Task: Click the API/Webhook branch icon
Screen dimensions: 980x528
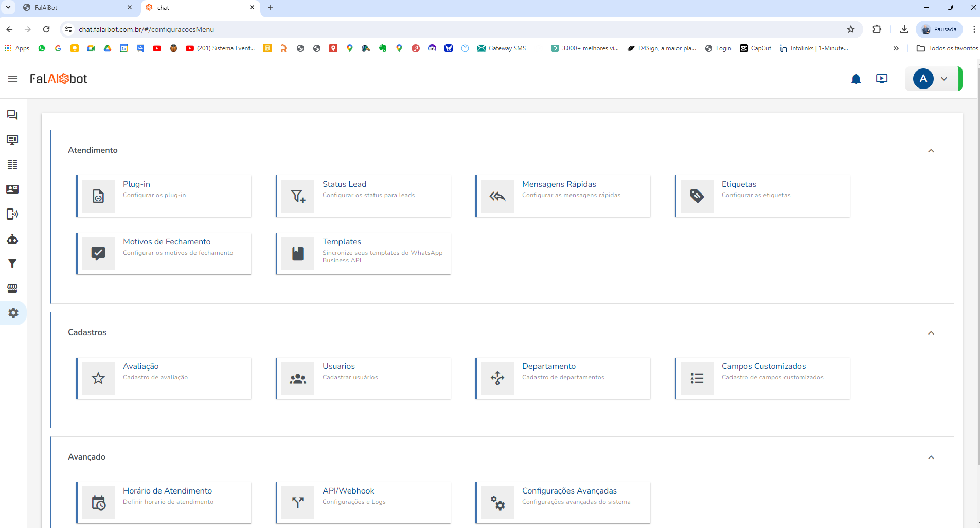Action: point(298,503)
